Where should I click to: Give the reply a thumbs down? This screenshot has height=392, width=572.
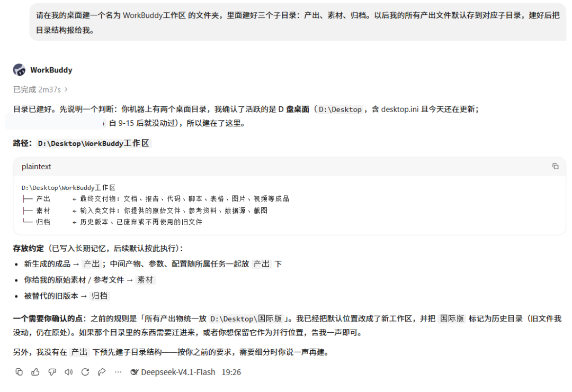[52, 372]
